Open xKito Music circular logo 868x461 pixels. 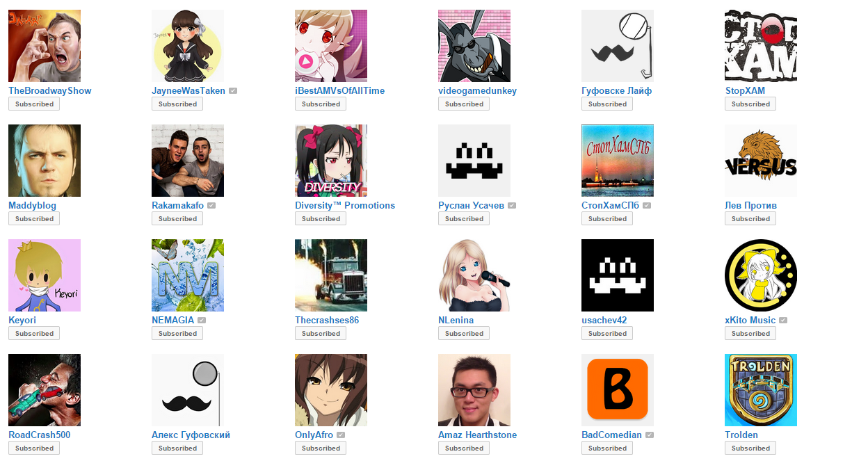tap(761, 275)
